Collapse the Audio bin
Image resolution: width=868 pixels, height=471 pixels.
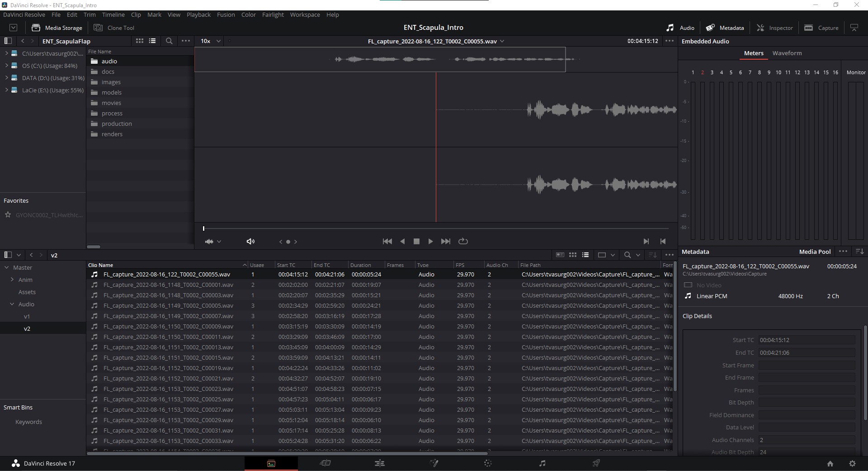pyautogui.click(x=12, y=304)
